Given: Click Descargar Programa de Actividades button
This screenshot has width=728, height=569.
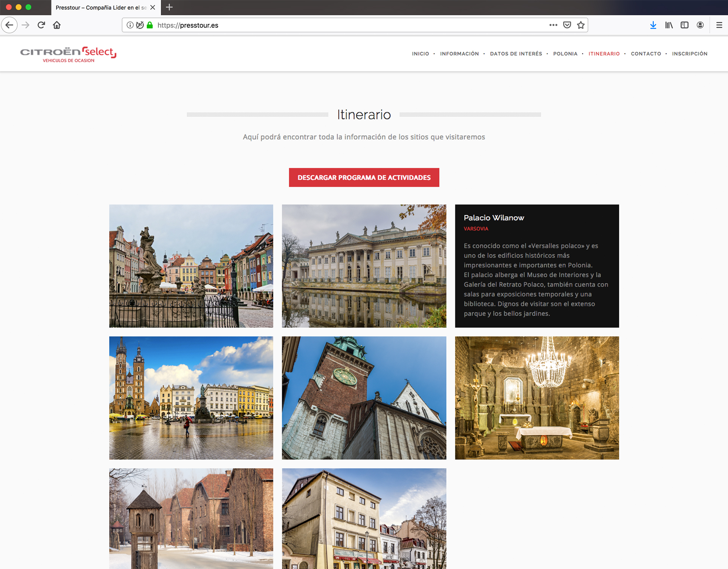Looking at the screenshot, I should coord(364,178).
